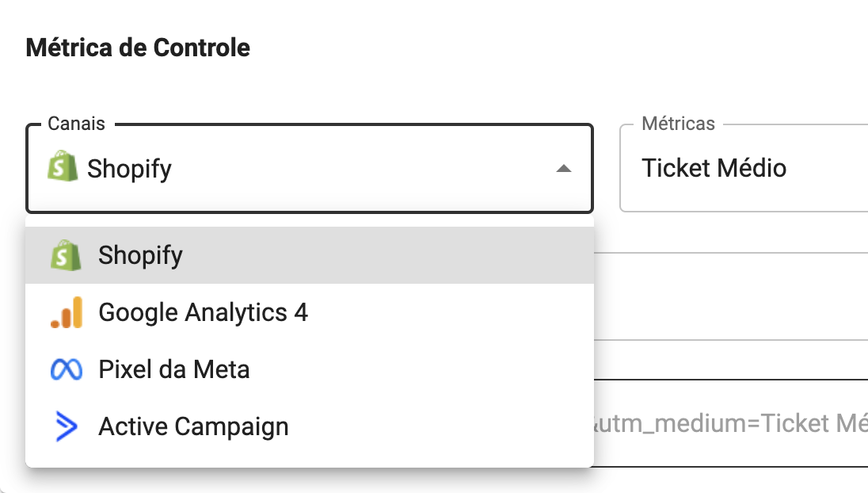Click the empty row below the Métricas field
Screen dimensions: 868x493
731,296
